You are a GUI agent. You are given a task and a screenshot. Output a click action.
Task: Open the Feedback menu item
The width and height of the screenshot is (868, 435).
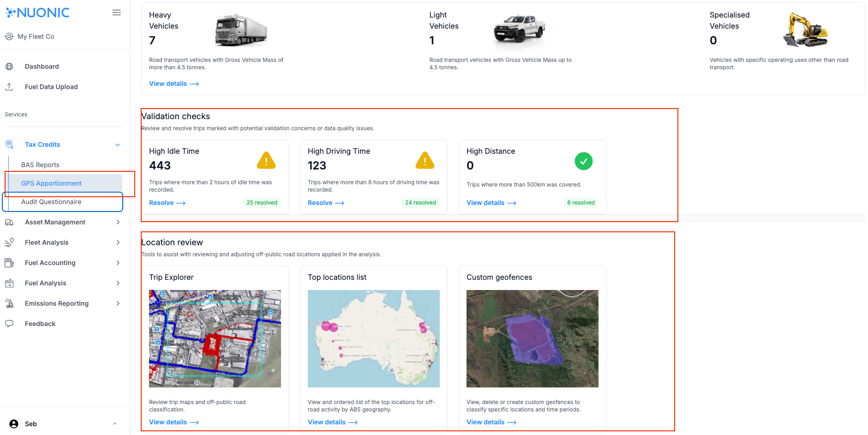coord(40,324)
